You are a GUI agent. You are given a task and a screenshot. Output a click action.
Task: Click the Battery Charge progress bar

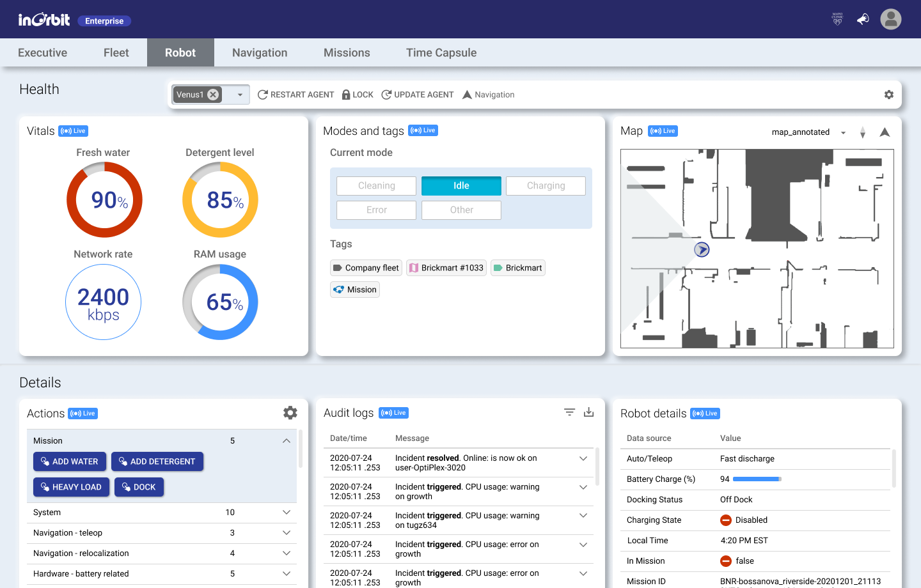[x=759, y=479]
